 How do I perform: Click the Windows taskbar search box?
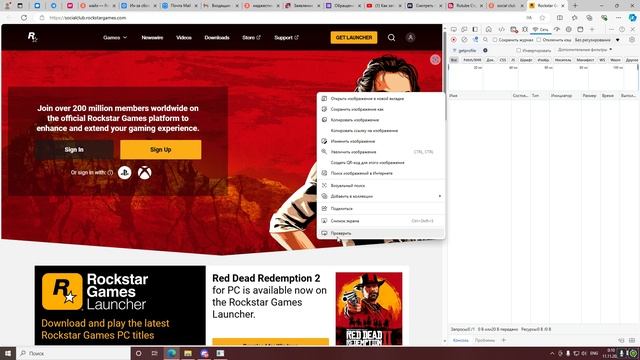pos(73,353)
